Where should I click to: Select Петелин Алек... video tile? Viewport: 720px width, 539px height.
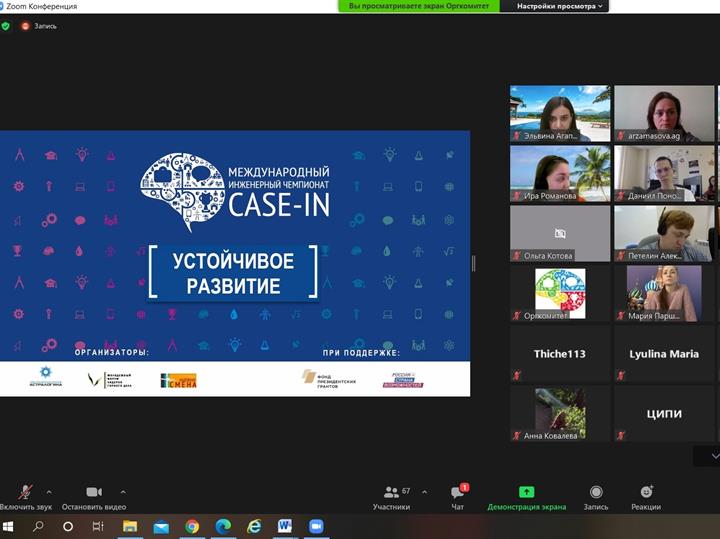click(x=664, y=233)
